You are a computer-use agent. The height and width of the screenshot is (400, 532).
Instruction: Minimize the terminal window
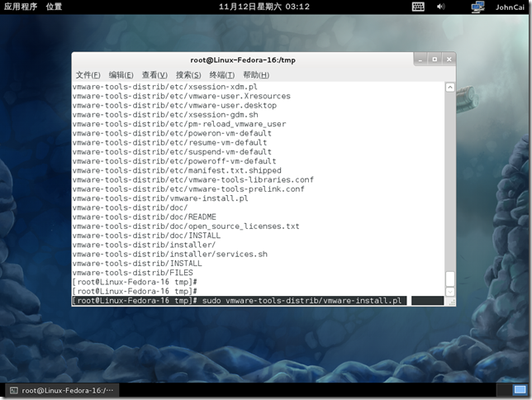(x=420, y=60)
